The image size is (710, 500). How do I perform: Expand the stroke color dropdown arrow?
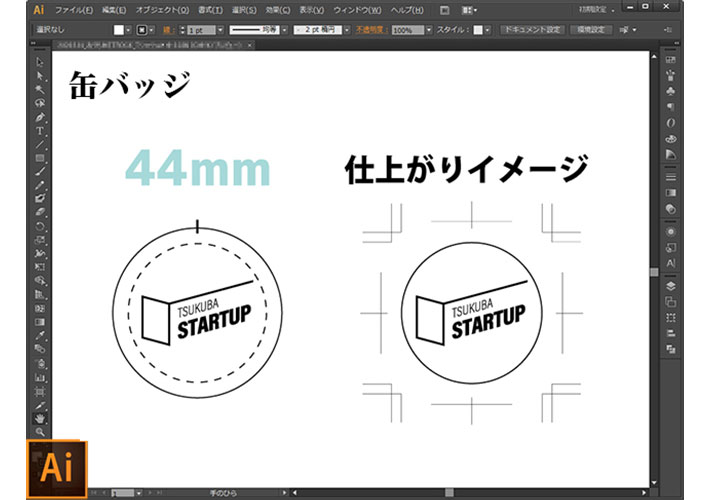coord(152,30)
